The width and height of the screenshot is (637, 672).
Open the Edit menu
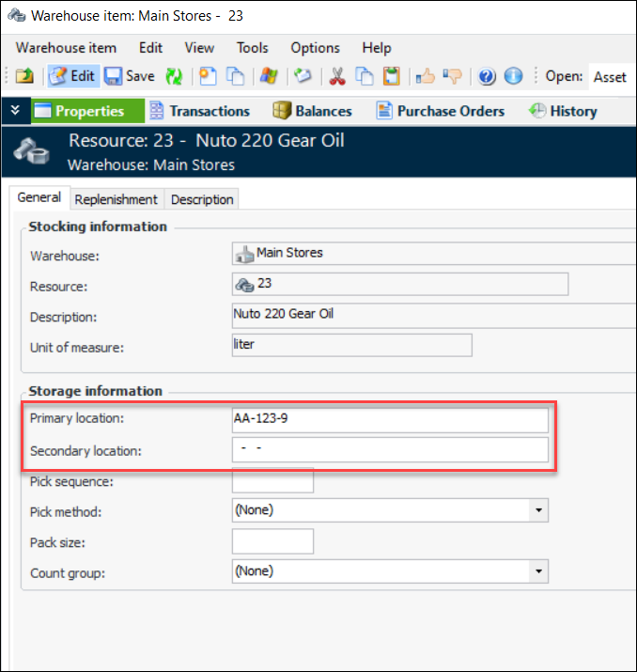pyautogui.click(x=150, y=48)
